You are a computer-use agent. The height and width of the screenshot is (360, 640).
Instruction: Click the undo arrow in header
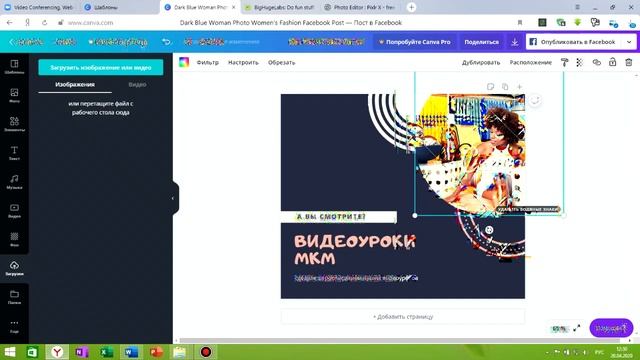(166, 42)
